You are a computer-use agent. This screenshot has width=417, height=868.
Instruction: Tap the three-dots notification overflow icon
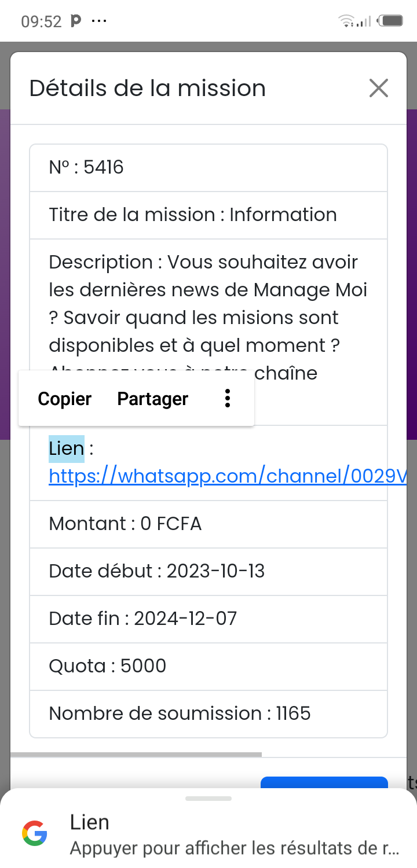pos(99,21)
